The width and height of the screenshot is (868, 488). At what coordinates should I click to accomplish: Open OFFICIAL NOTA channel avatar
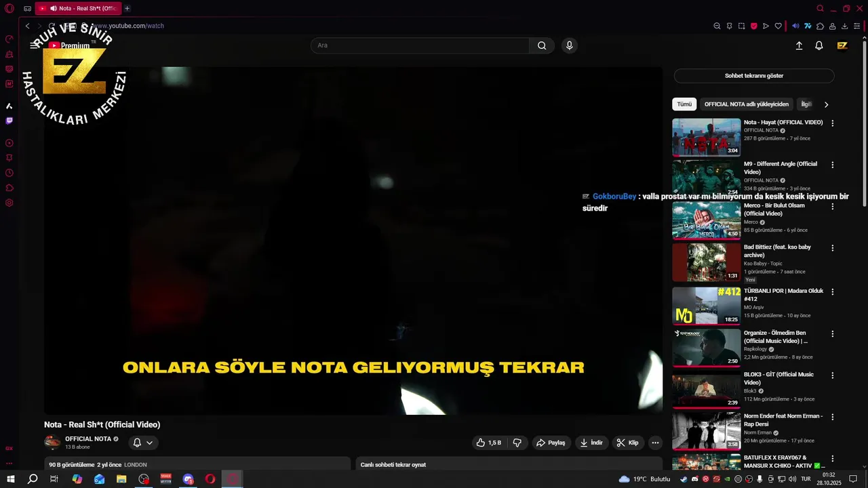coord(52,443)
